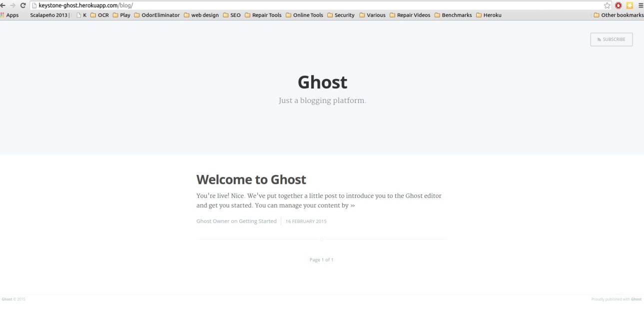Click the Getting Started tag link

(258, 221)
